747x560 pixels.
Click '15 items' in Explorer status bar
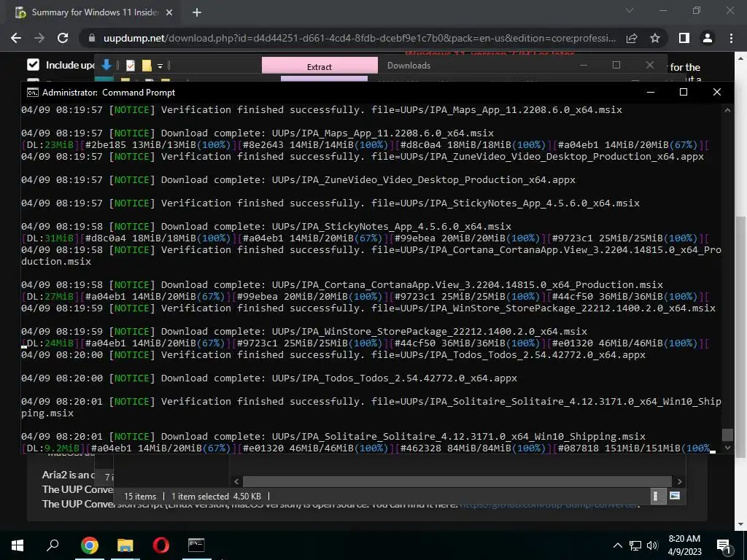(x=140, y=496)
